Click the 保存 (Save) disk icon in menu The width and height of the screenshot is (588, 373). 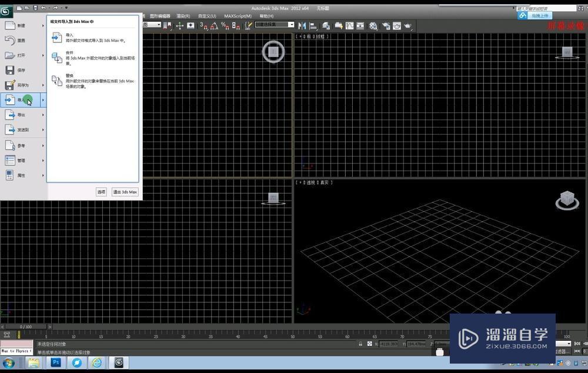[10, 70]
